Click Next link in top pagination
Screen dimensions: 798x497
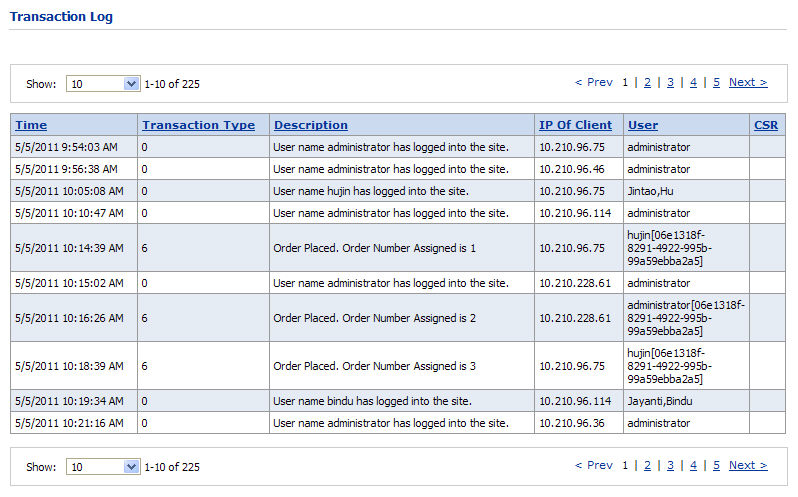747,83
